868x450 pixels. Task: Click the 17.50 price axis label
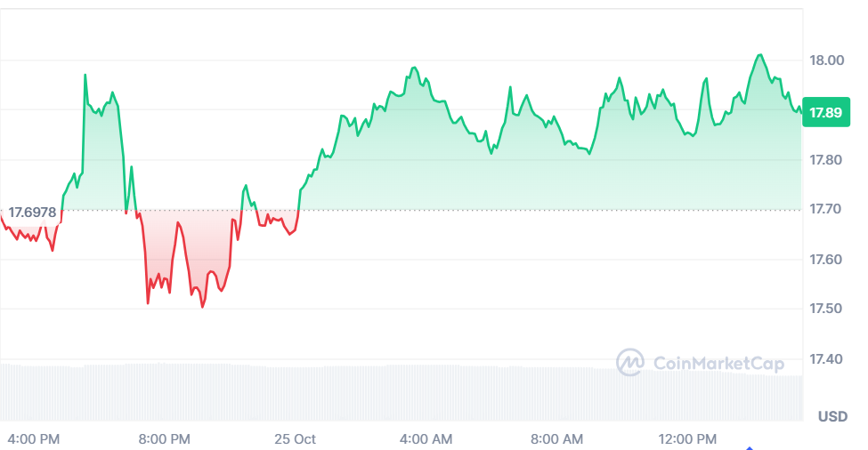[x=826, y=309]
